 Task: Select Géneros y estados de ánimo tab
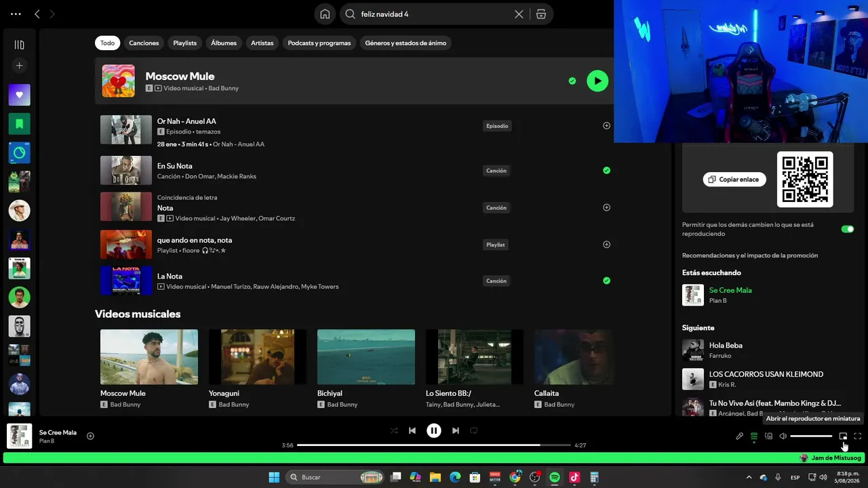(x=406, y=43)
